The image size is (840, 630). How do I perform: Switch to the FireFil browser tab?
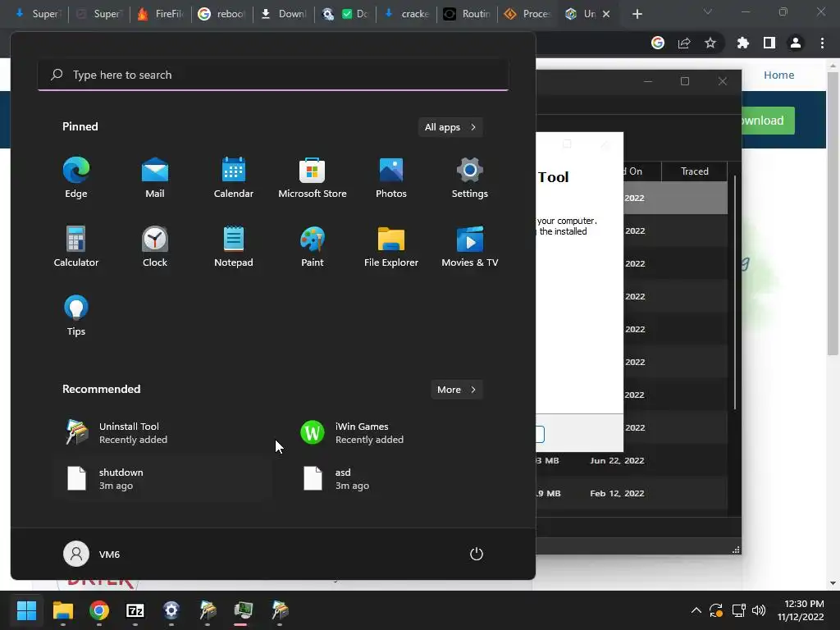click(160, 14)
